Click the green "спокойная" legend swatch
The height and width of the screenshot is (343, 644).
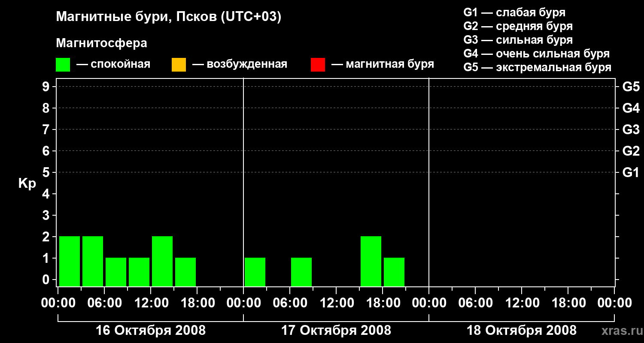point(63,65)
